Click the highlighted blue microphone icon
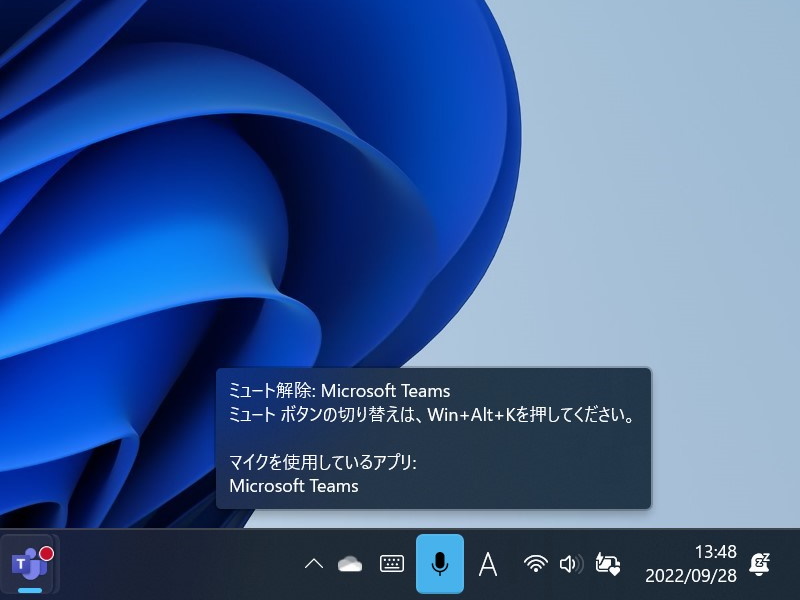The height and width of the screenshot is (600, 800). 440,563
